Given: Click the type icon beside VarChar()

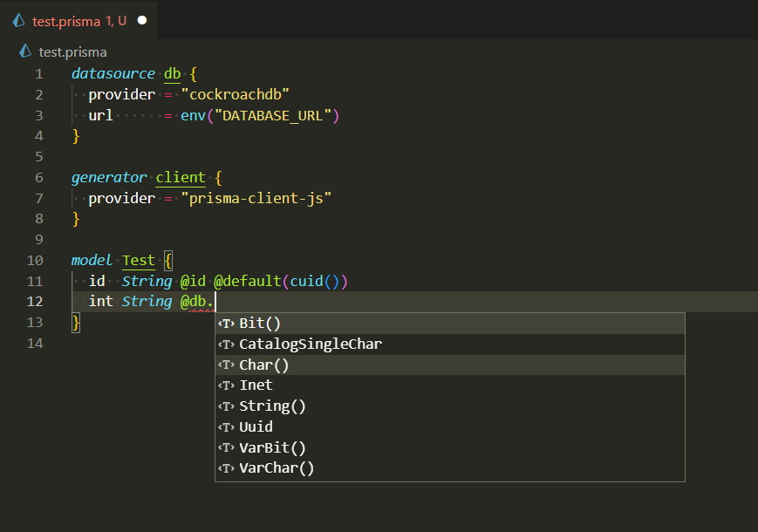Looking at the screenshot, I should click(x=226, y=468).
